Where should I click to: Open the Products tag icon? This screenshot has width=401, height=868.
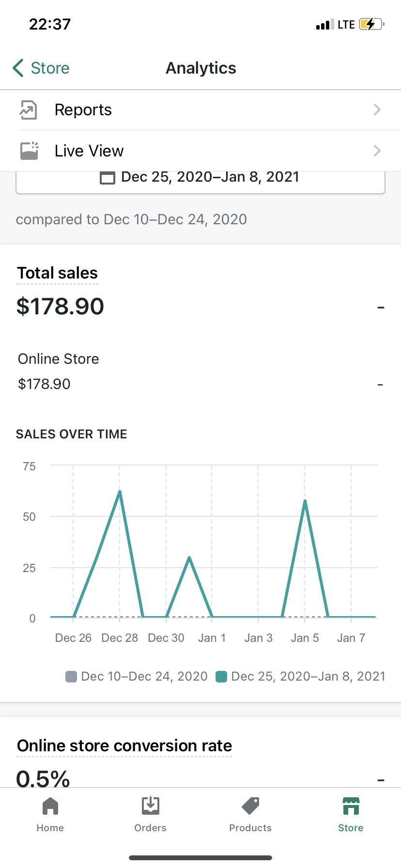(250, 806)
